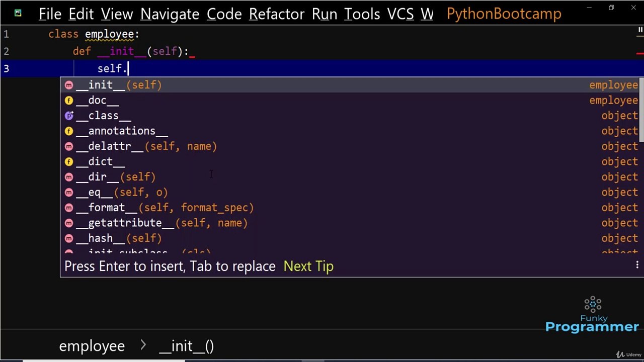Click the Next Tip link

[308, 266]
